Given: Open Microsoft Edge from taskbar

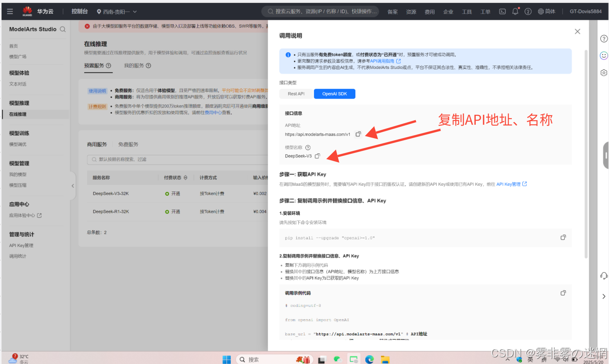Looking at the screenshot, I should (369, 359).
